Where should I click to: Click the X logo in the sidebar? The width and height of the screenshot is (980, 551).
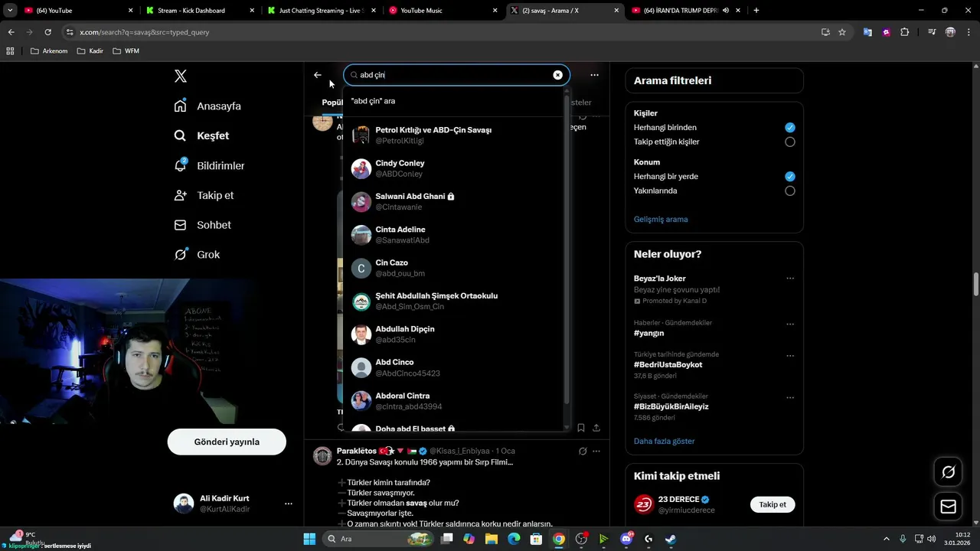(181, 76)
